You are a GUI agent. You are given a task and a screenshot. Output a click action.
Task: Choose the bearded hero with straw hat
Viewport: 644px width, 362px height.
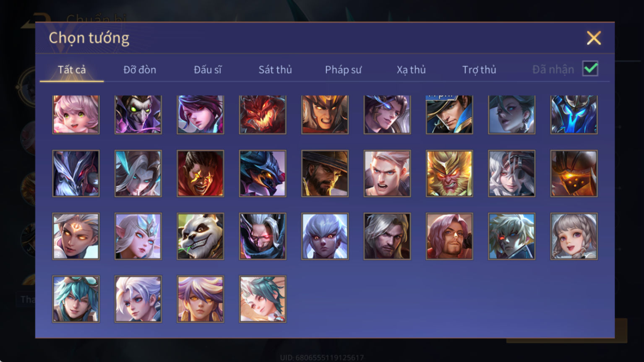click(x=325, y=174)
